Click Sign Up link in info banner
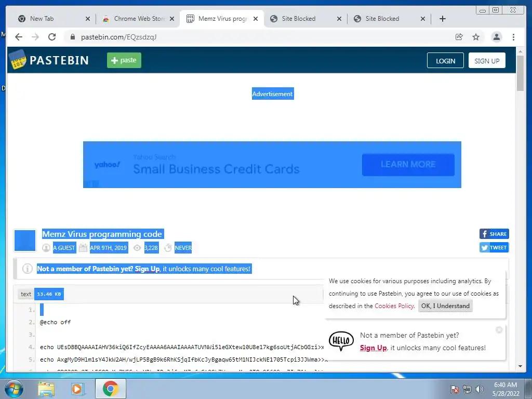Viewport: 532px width, 399px height. (x=147, y=269)
